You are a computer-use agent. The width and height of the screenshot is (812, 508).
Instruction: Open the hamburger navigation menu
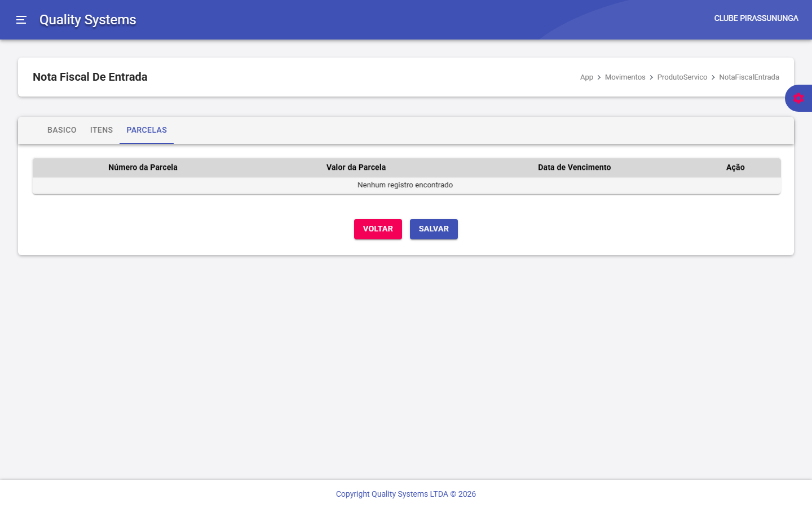coord(21,20)
